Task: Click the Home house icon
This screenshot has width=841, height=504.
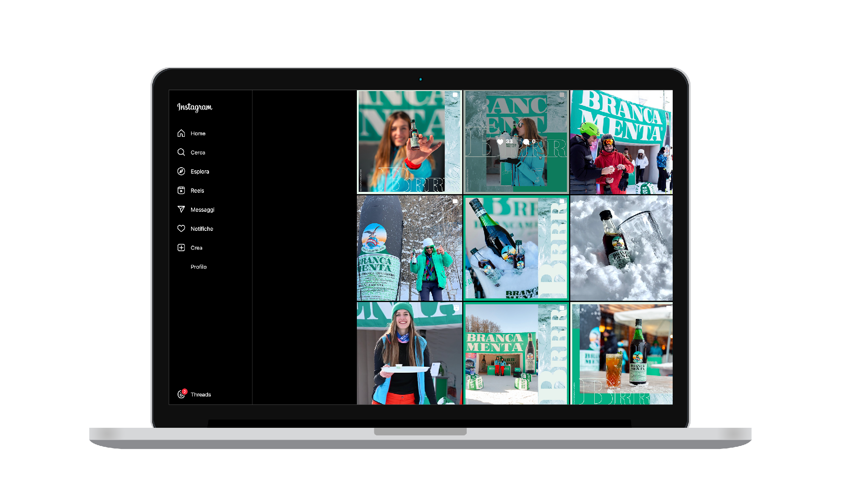Action: click(181, 133)
